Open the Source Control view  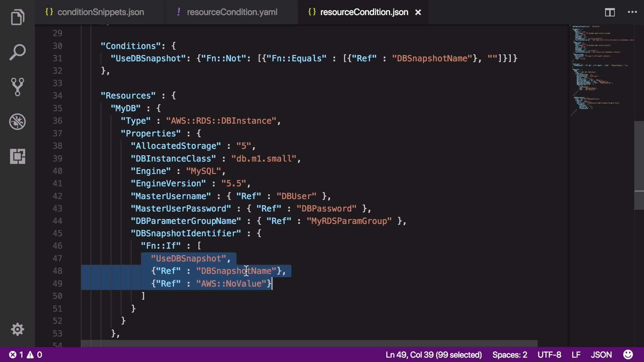17,87
